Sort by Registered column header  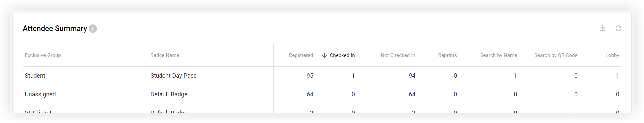pos(301,55)
